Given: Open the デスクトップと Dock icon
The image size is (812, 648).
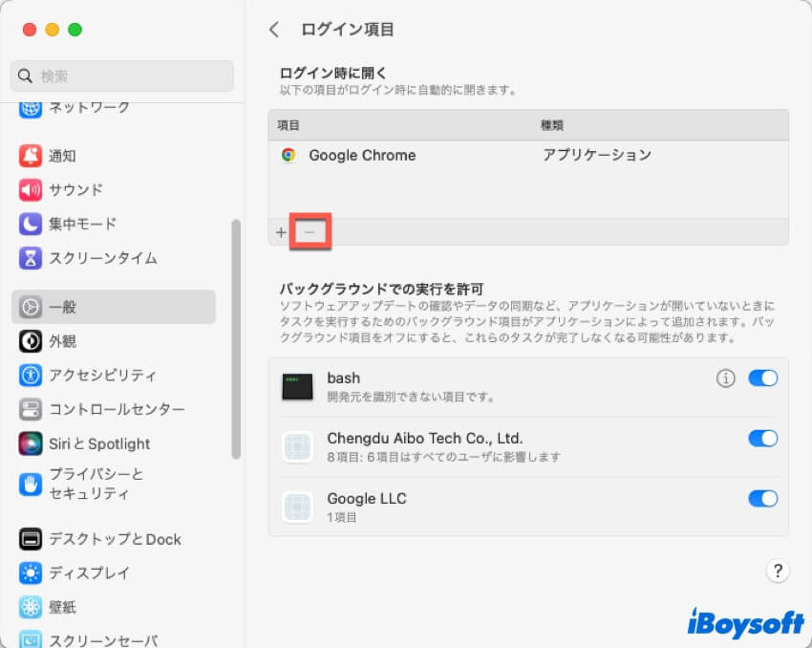Looking at the screenshot, I should [x=31, y=539].
